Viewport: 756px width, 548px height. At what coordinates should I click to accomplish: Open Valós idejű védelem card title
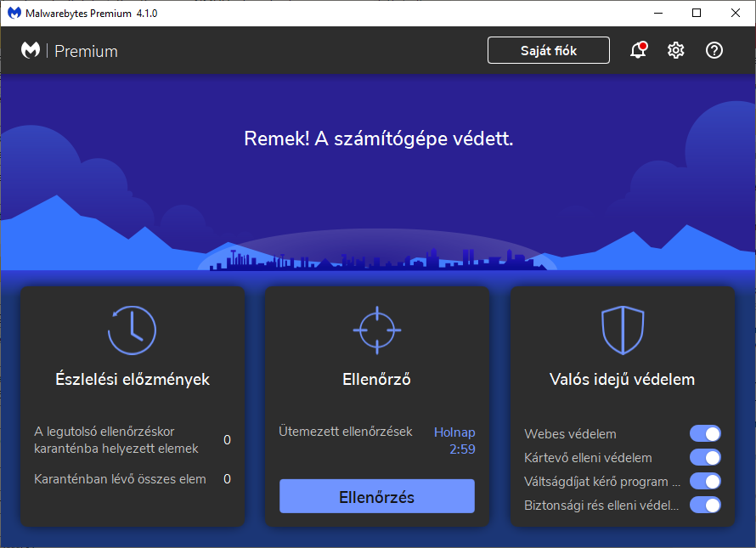coord(622,379)
